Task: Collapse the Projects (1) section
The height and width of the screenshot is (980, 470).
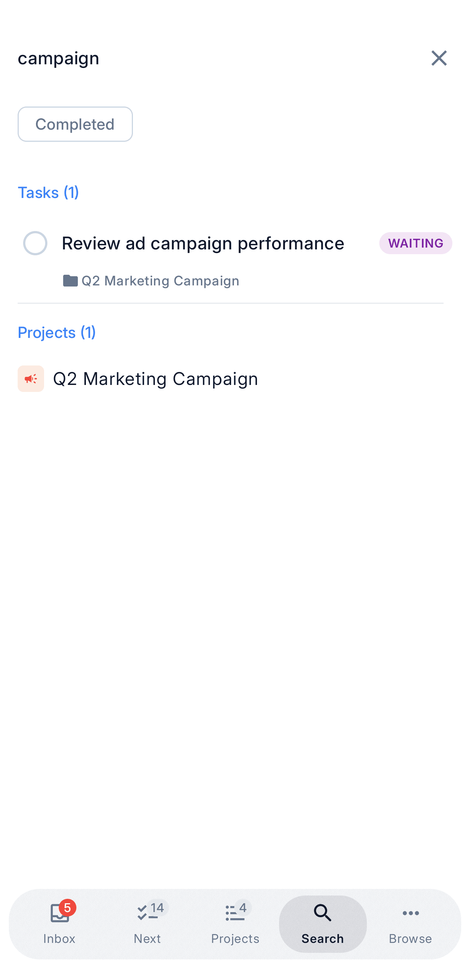Action: coord(56,332)
